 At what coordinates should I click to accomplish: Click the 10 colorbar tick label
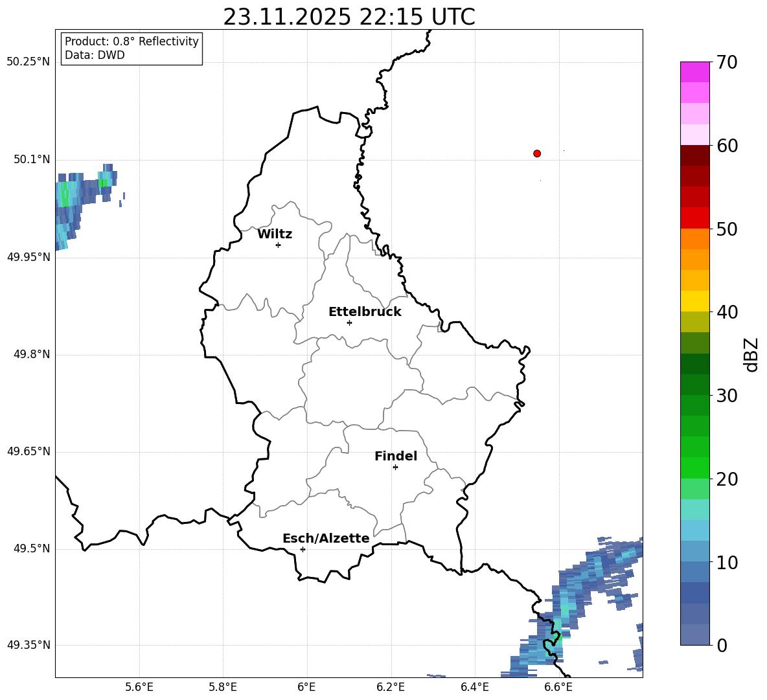coord(727,562)
